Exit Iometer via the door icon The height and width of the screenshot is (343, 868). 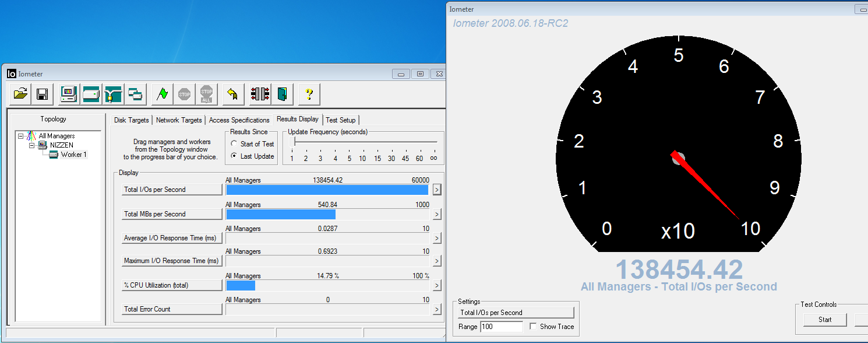pyautogui.click(x=283, y=93)
